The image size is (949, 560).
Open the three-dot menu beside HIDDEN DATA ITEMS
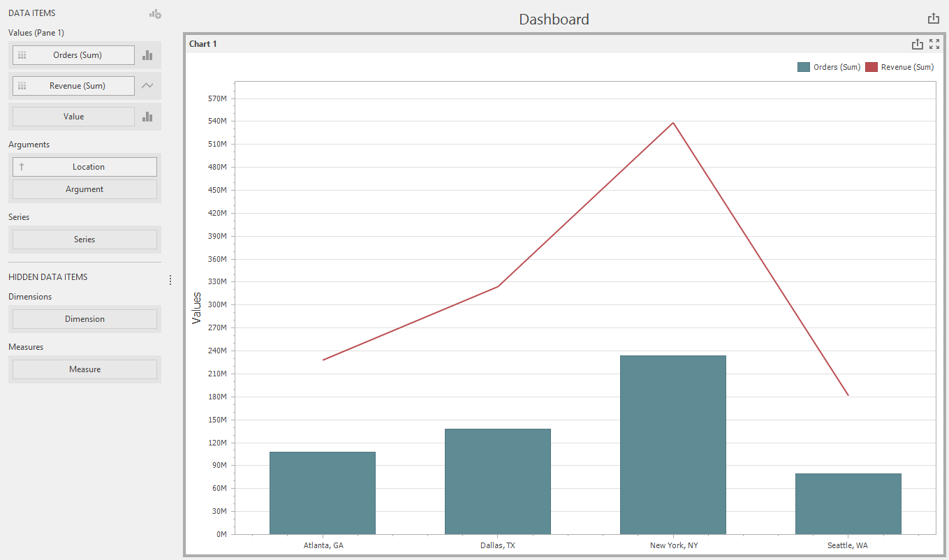point(170,280)
